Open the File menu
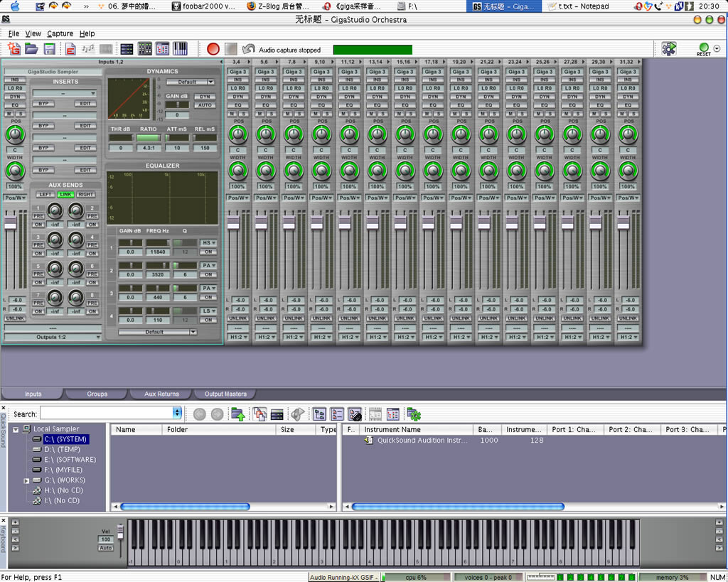This screenshot has width=728, height=582. tap(14, 33)
